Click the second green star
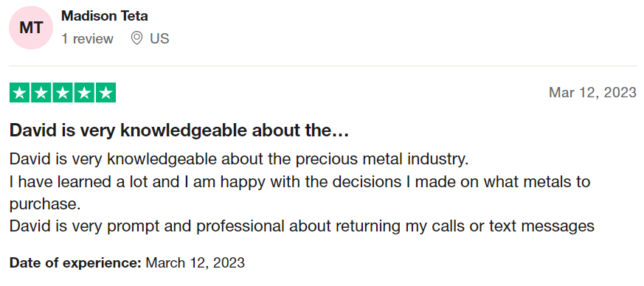 [x=41, y=93]
